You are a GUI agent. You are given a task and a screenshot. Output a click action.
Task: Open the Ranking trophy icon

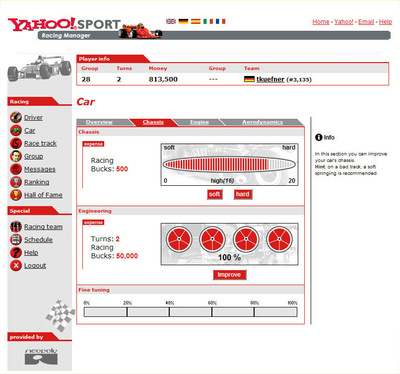pyautogui.click(x=16, y=182)
